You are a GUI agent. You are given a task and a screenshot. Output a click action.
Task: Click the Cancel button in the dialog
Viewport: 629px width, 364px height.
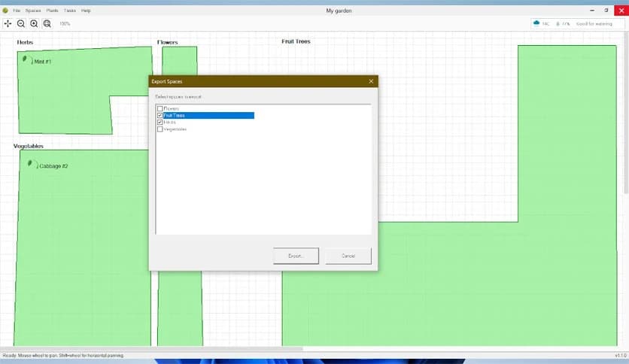348,256
